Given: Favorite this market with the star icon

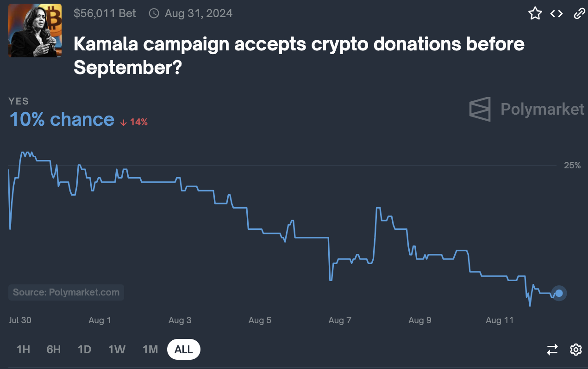Looking at the screenshot, I should tap(535, 13).
